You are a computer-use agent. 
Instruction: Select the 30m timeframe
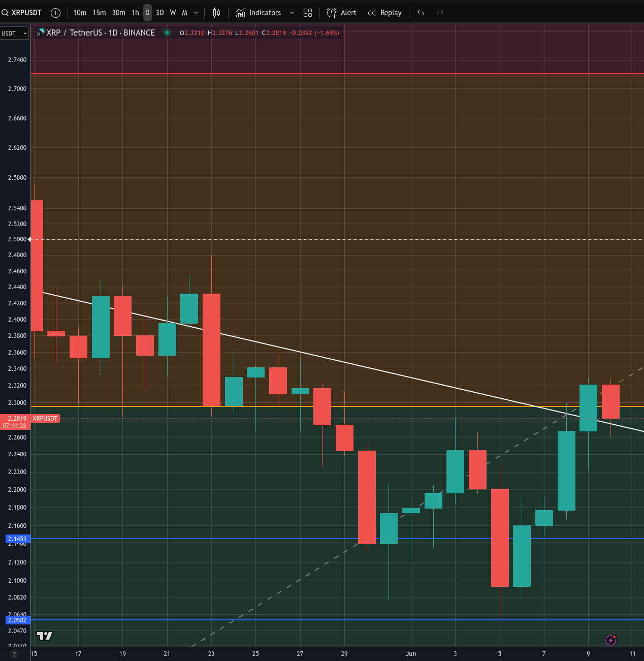[x=119, y=13]
